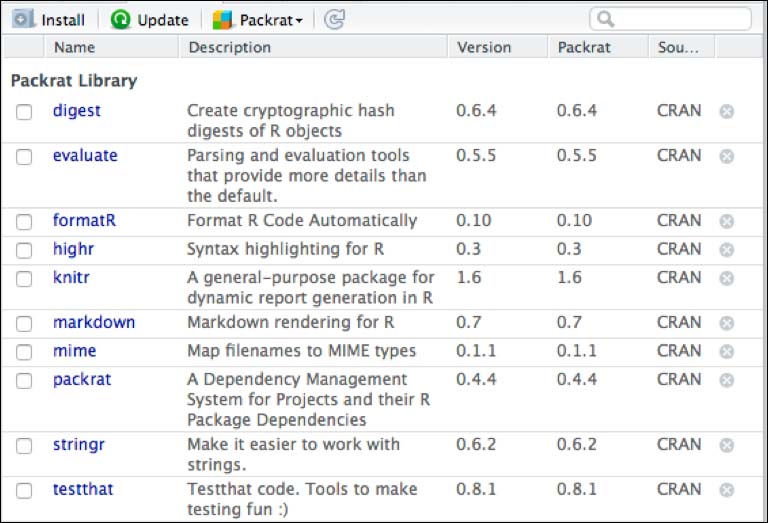The height and width of the screenshot is (523, 768).
Task: Check the knitr package checkbox
Action: [x=24, y=279]
